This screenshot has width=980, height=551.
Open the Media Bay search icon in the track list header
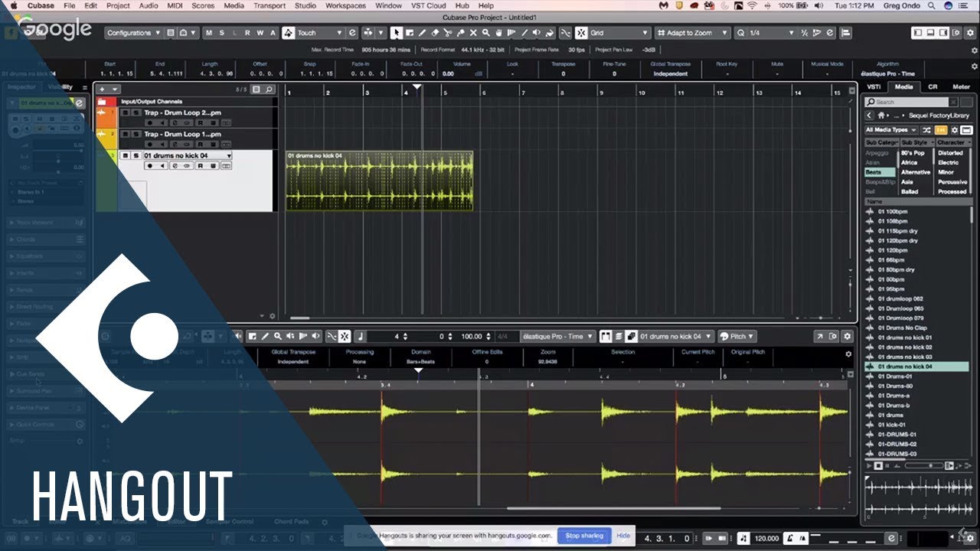click(269, 90)
